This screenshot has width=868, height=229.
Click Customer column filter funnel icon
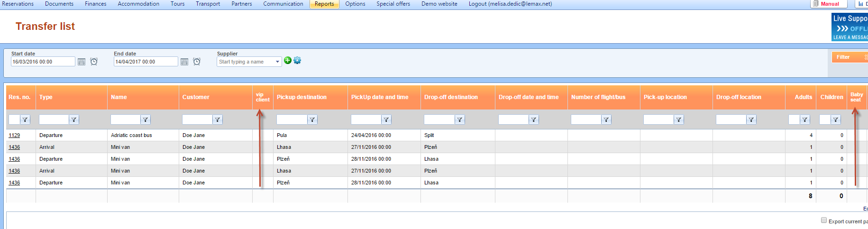[x=218, y=119]
